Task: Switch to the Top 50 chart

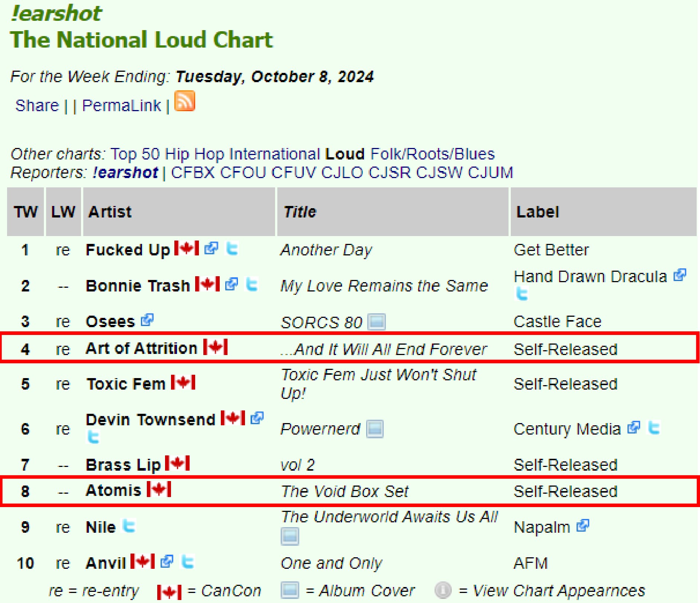Action: point(135,154)
